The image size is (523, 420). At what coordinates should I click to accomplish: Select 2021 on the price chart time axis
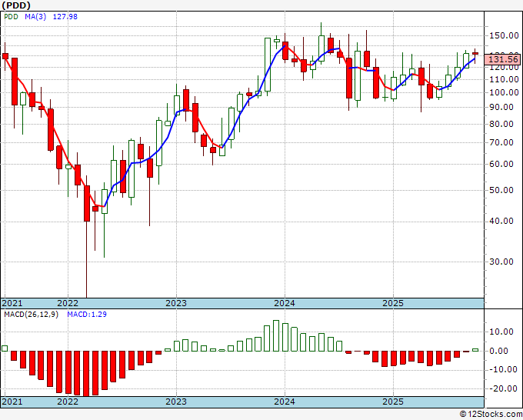12,303
